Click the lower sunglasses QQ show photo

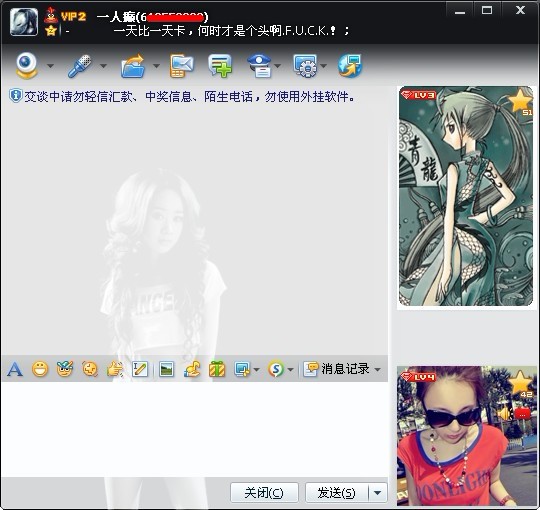pyautogui.click(x=466, y=436)
